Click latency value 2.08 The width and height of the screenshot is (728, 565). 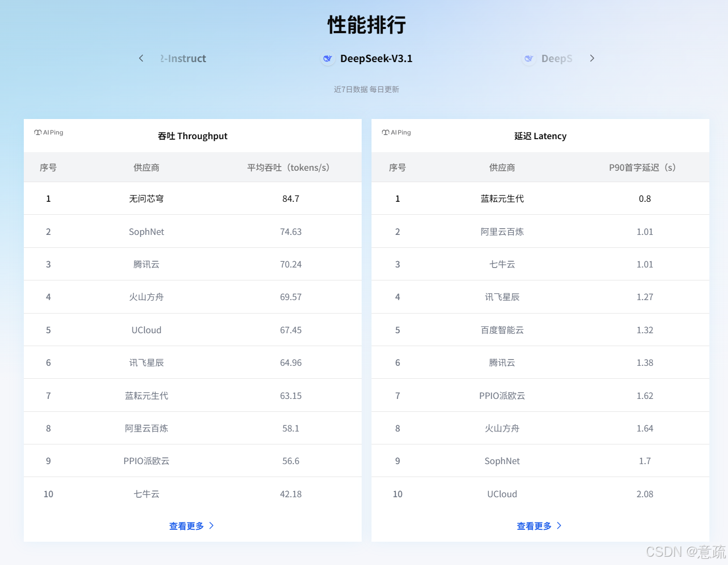645,494
